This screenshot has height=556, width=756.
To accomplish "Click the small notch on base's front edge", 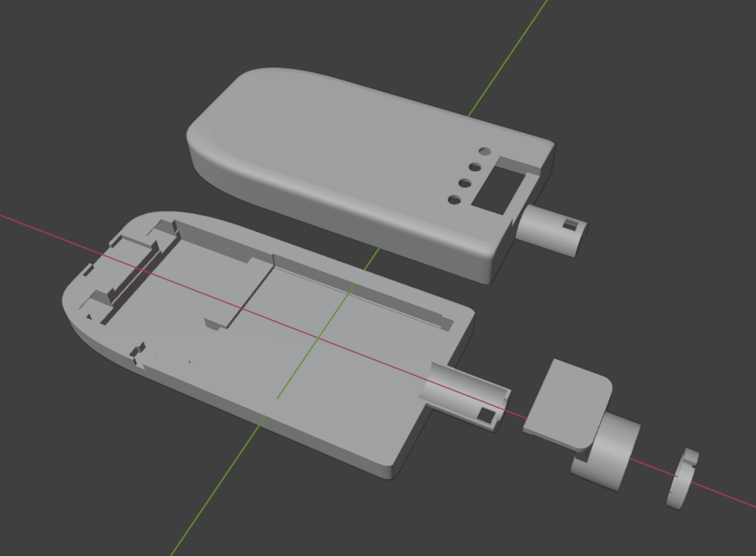I will coord(137,354).
